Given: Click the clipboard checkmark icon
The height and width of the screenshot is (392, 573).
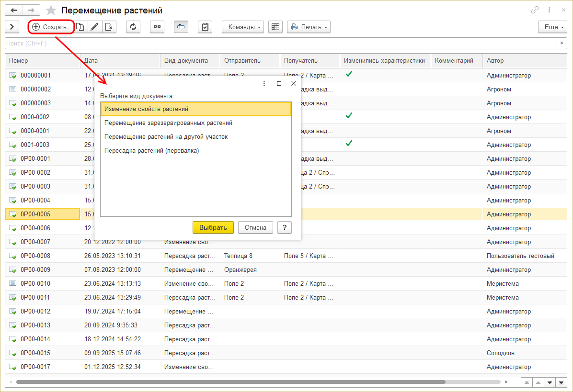Looking at the screenshot, I should point(205,27).
